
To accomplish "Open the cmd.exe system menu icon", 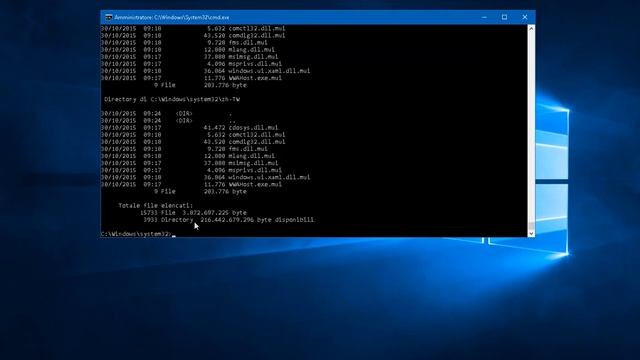I will click(109, 17).
